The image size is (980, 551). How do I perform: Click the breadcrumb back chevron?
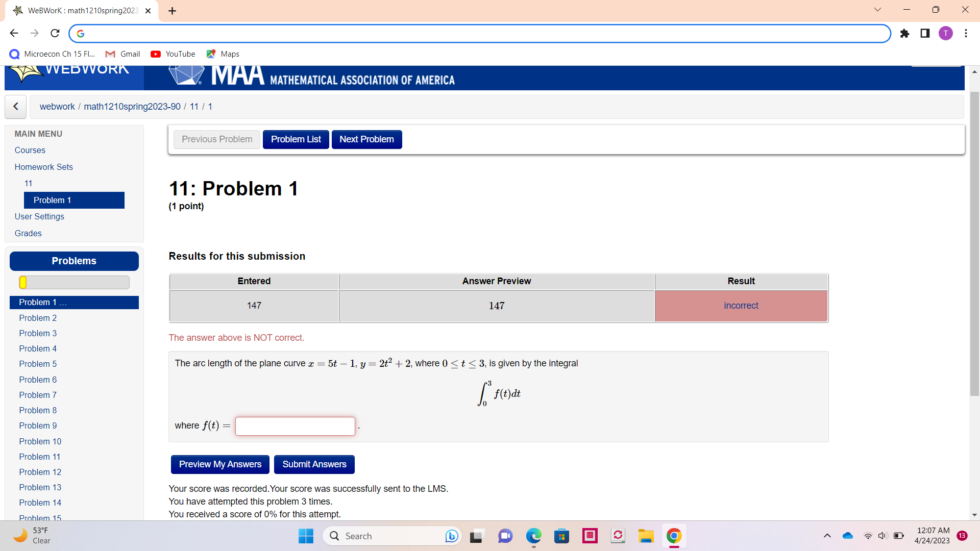tap(15, 107)
